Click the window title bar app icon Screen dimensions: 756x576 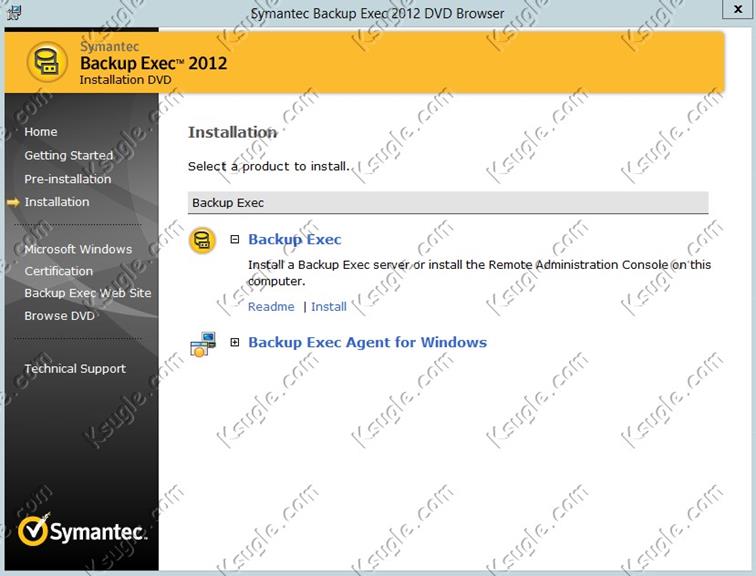(14, 12)
